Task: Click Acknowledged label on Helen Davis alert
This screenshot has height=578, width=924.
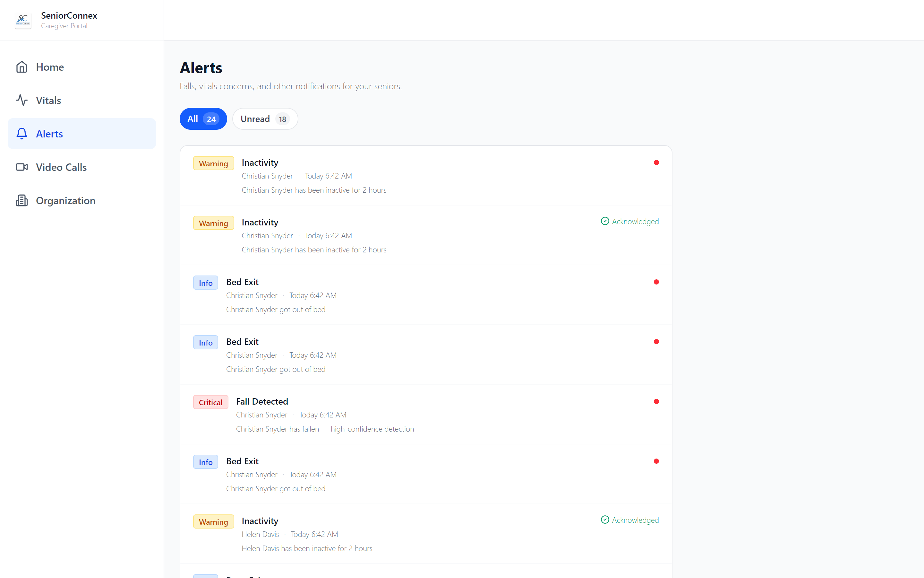Action: pyautogui.click(x=635, y=520)
